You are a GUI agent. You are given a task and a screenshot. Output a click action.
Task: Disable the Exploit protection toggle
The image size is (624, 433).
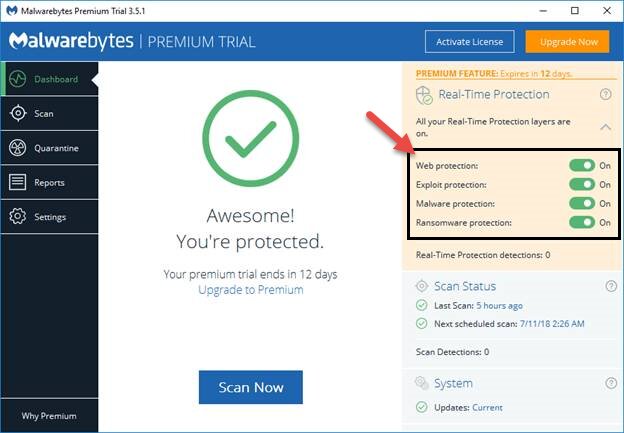(x=581, y=184)
